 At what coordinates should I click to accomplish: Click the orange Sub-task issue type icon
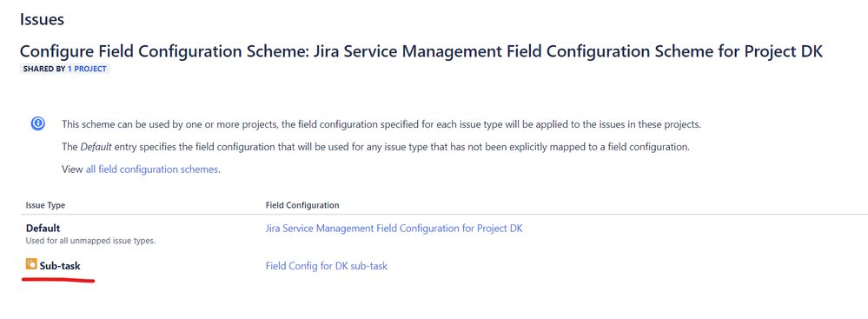[x=31, y=265]
